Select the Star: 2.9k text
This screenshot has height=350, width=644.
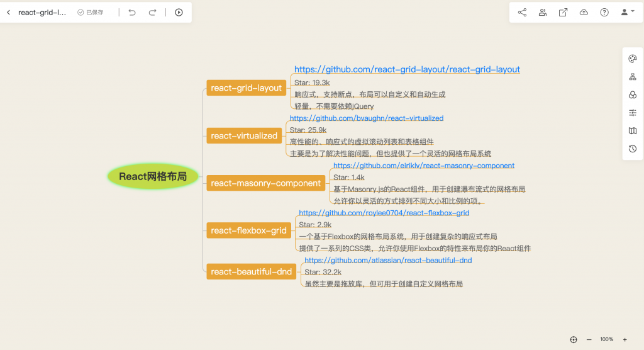click(315, 225)
